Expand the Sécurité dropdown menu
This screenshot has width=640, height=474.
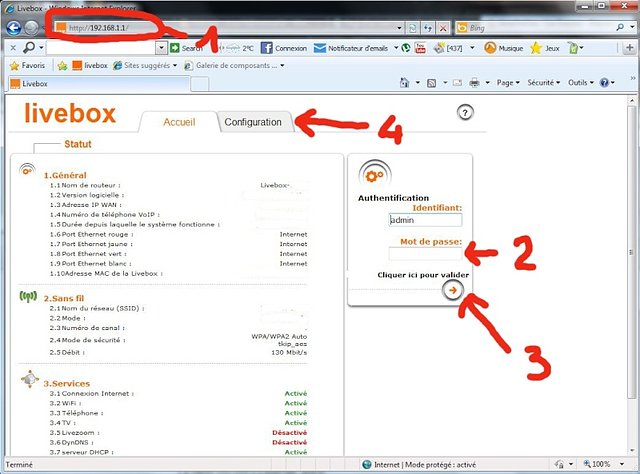[x=547, y=84]
